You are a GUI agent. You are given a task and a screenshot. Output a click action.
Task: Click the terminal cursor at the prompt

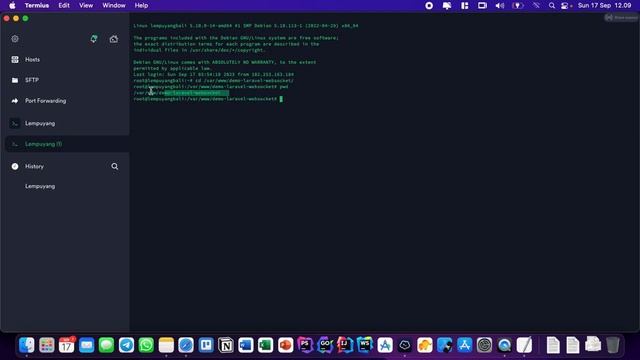[281, 99]
